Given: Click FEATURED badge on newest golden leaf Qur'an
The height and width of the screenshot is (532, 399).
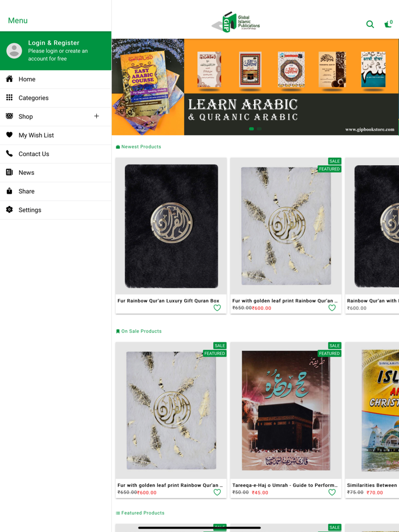Looking at the screenshot, I should click(329, 169).
